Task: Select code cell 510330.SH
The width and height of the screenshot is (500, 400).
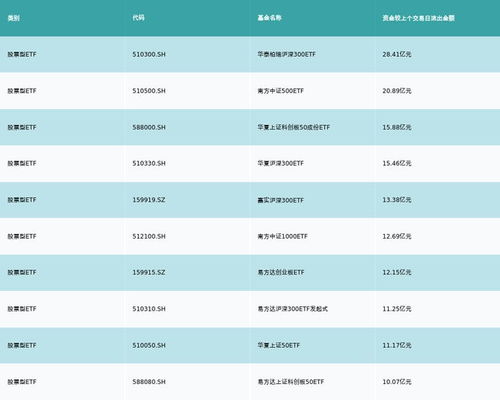Action: click(x=149, y=163)
